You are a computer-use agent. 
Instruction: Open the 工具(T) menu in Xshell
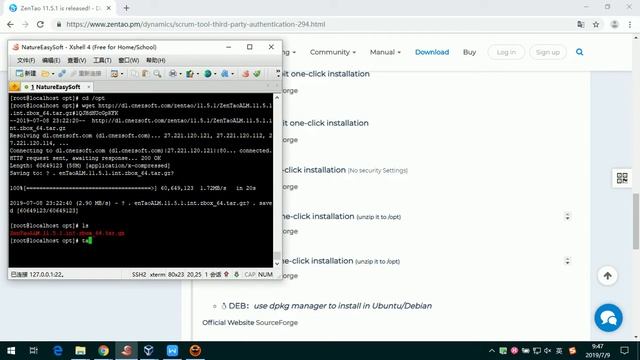[x=102, y=60]
